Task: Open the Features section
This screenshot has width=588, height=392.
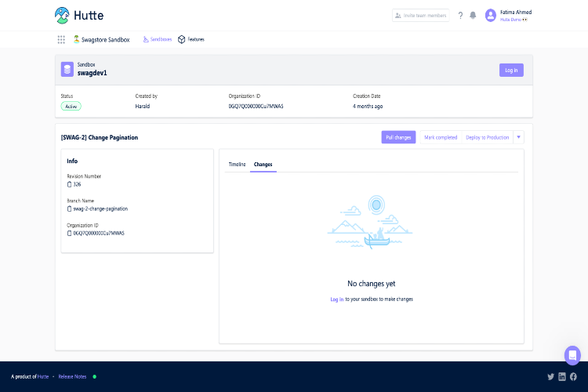Action: pos(191,39)
